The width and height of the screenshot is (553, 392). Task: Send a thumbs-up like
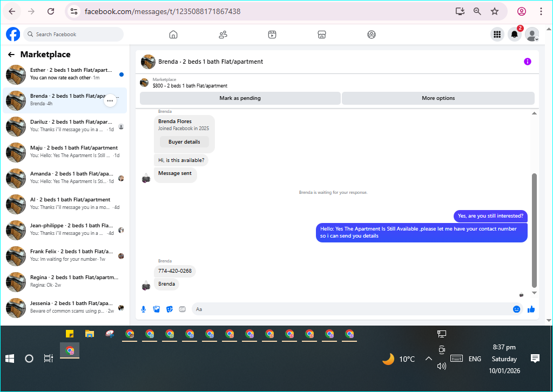tap(531, 309)
